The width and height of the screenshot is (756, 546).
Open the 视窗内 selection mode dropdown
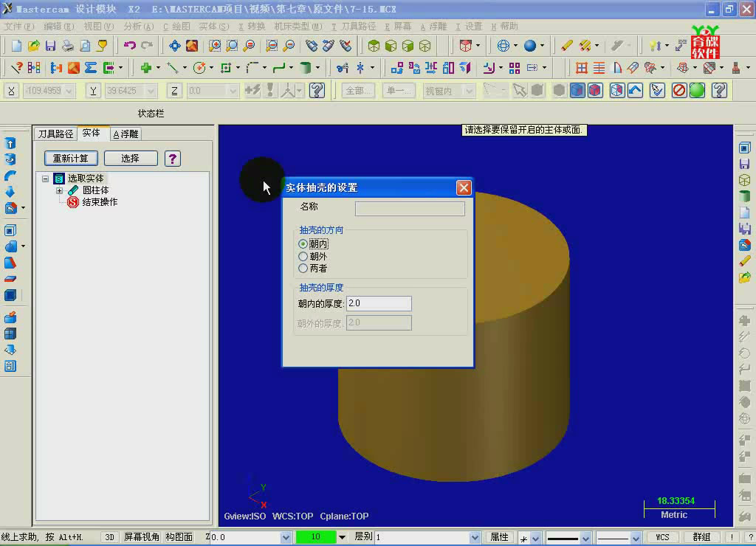468,91
